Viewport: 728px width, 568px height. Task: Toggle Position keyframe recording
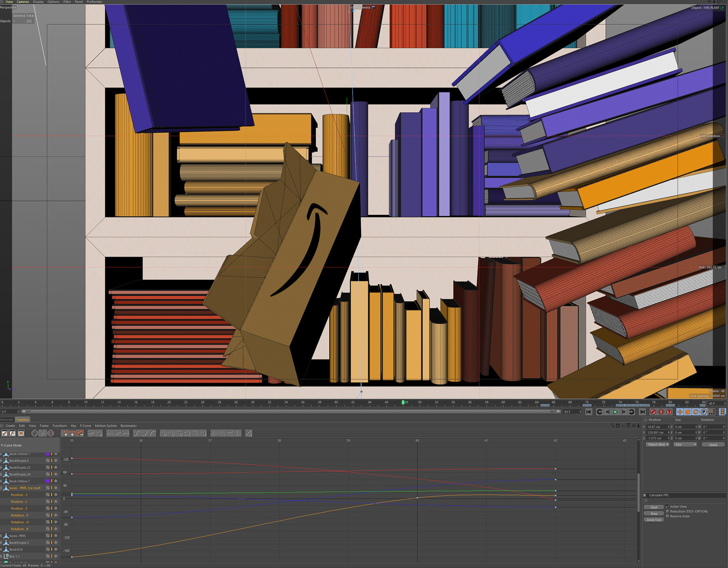pos(680,412)
